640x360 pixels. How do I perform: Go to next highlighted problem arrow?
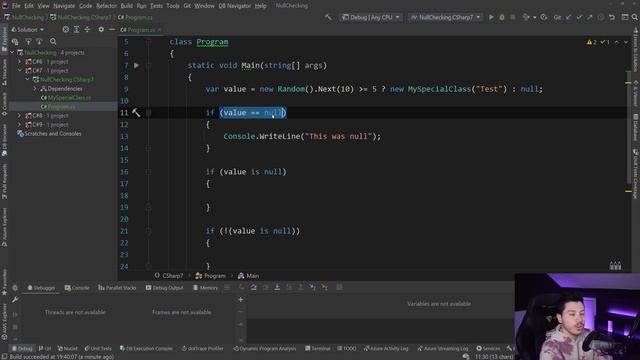(626, 42)
